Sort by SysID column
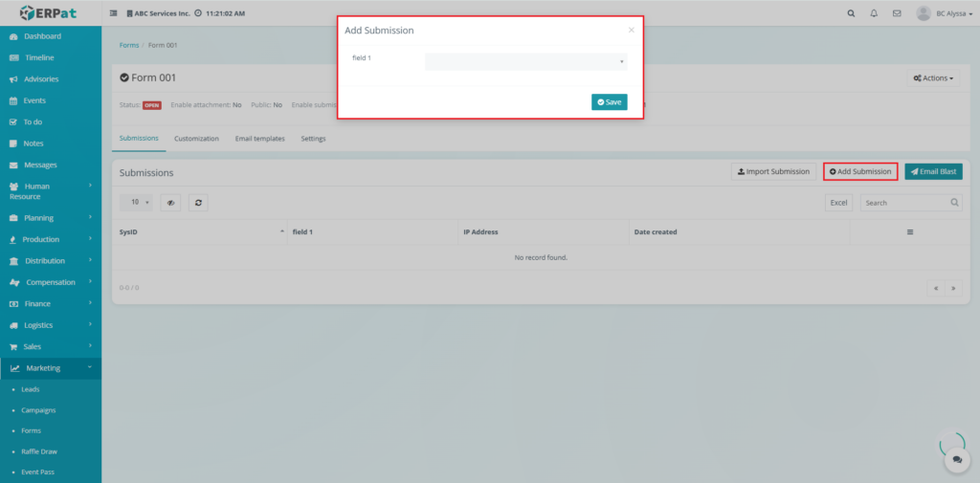Image resolution: width=980 pixels, height=483 pixels. tap(199, 231)
